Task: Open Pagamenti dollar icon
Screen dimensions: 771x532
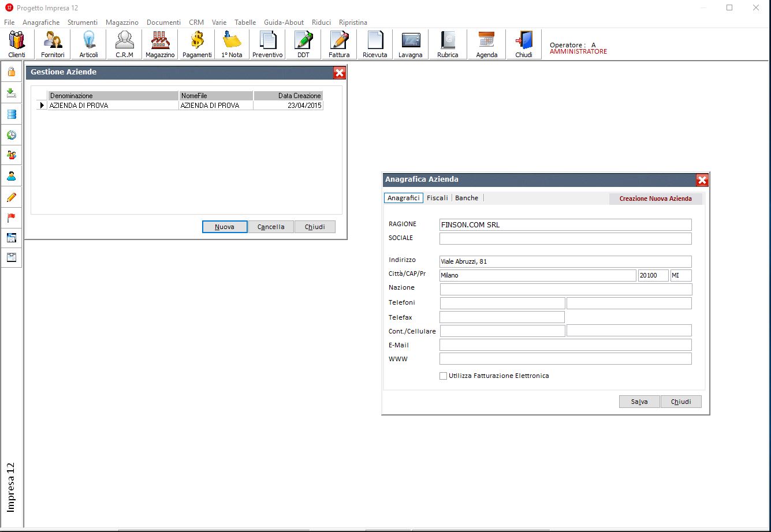Action: click(197, 44)
